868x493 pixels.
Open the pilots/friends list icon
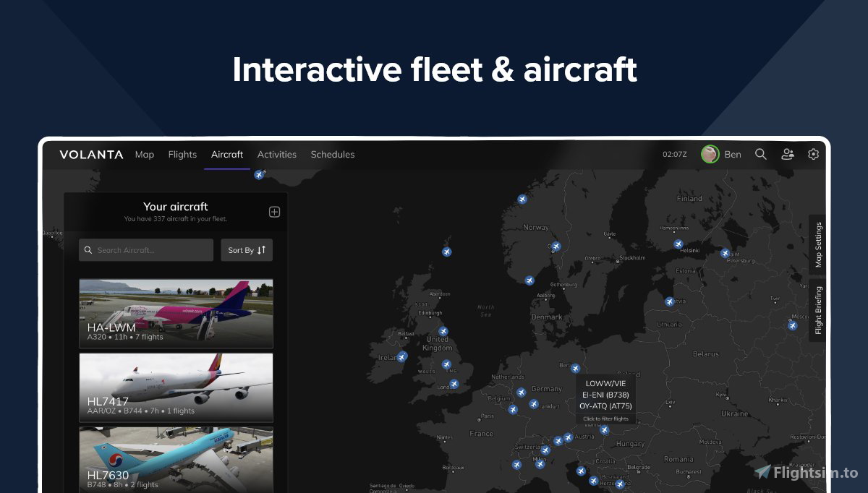coord(788,154)
